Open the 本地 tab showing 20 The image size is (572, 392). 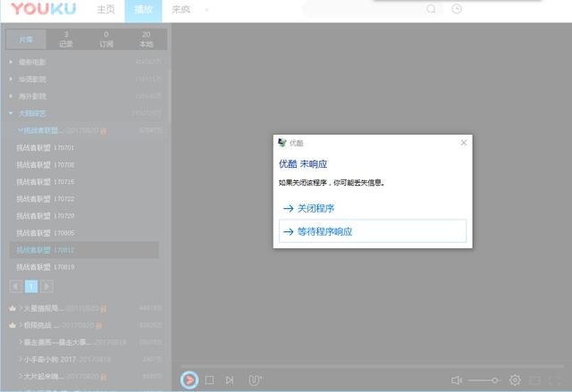pyautogui.click(x=147, y=39)
